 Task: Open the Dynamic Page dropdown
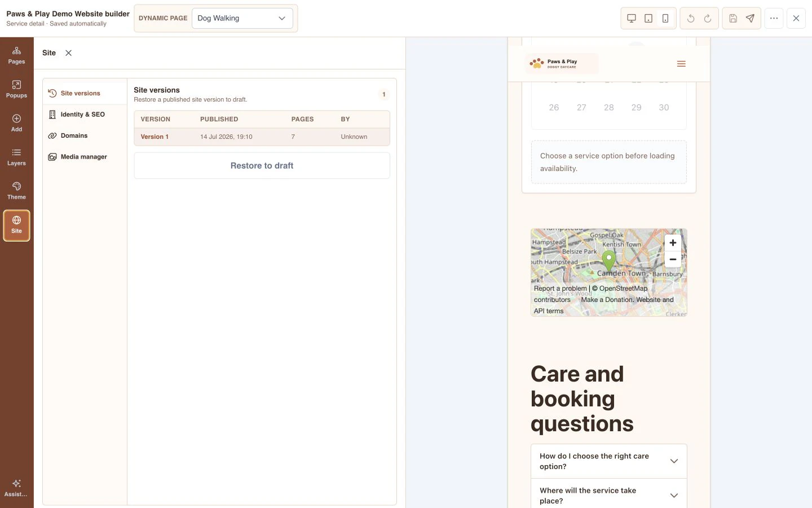(242, 18)
